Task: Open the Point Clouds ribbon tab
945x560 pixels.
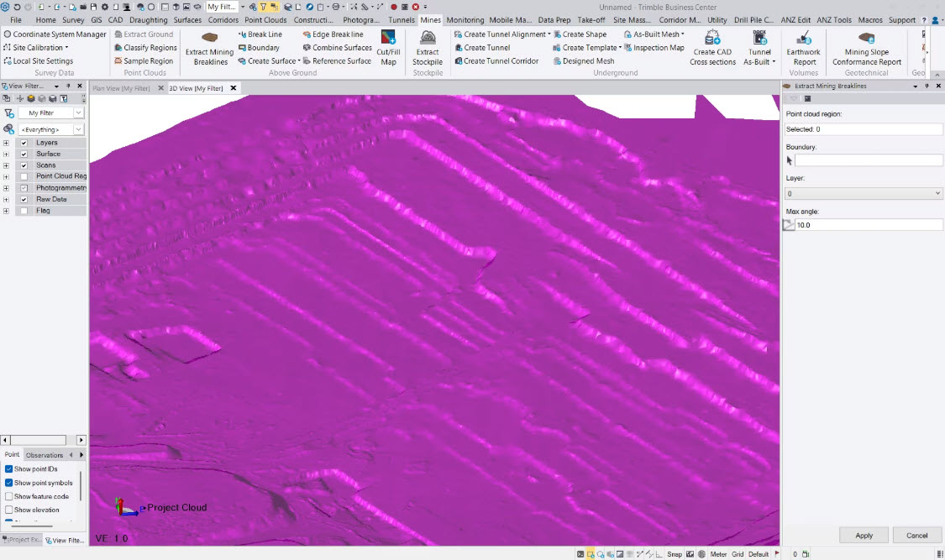Action: (265, 20)
